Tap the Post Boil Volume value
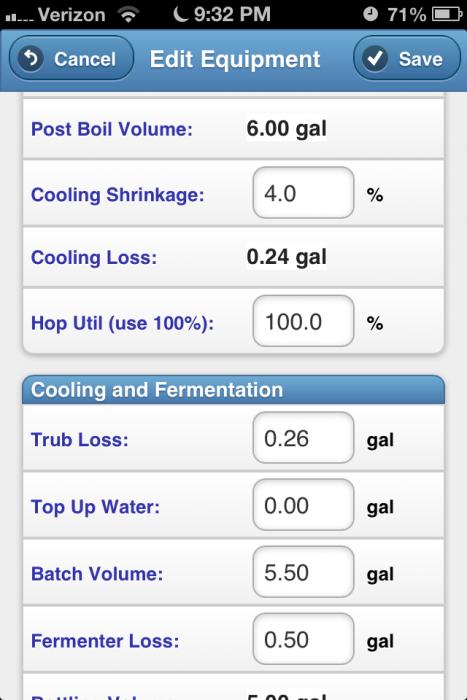467x700 pixels. click(286, 129)
